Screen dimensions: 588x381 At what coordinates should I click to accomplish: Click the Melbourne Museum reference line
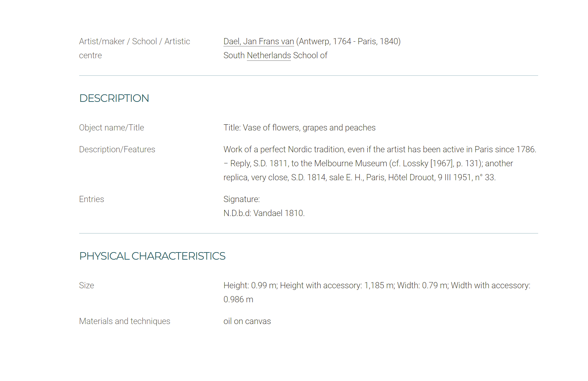(368, 163)
